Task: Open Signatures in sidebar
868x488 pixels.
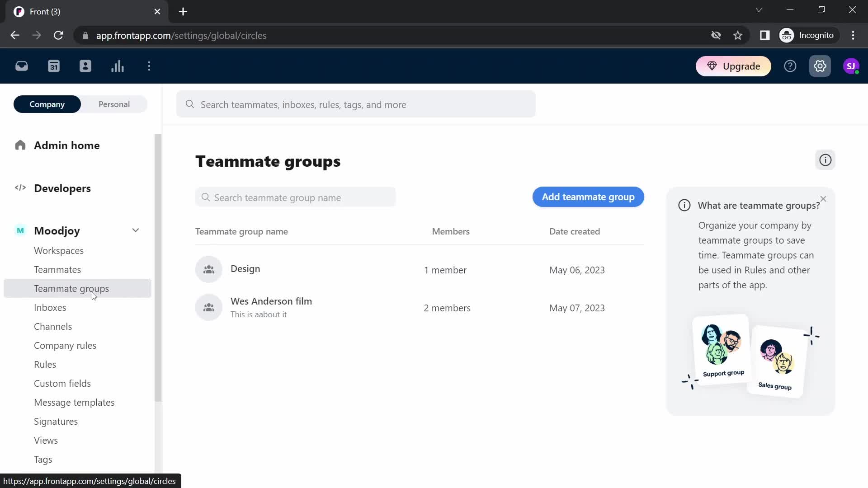Action: pyautogui.click(x=56, y=422)
